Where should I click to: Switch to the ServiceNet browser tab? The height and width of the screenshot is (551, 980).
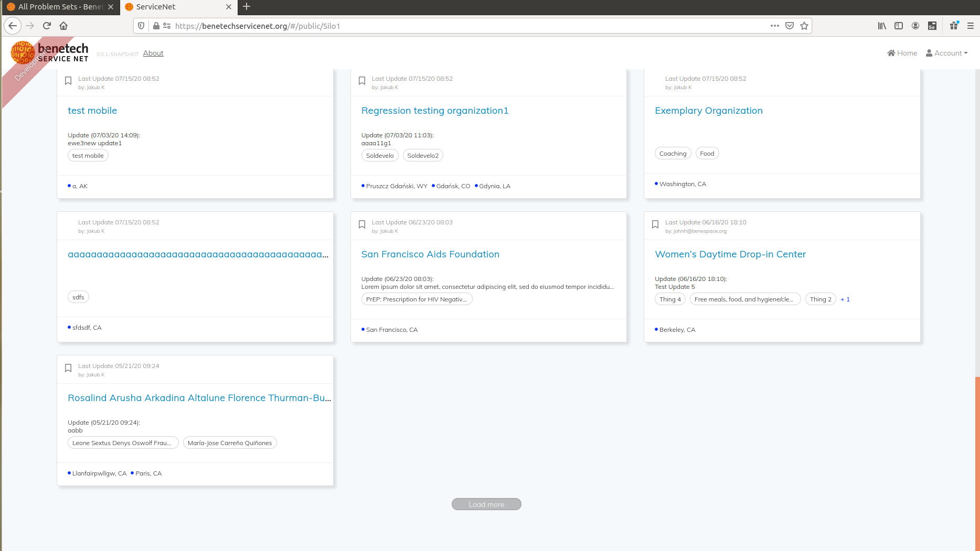[173, 7]
